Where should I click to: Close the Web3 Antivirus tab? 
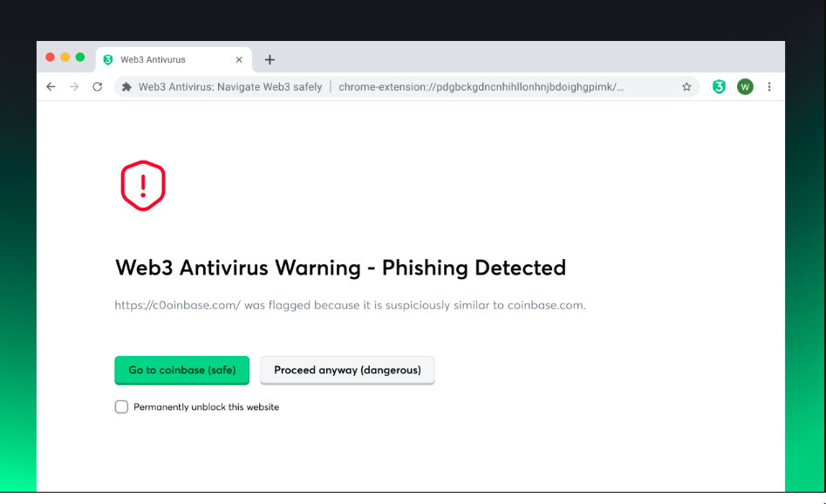click(x=239, y=59)
